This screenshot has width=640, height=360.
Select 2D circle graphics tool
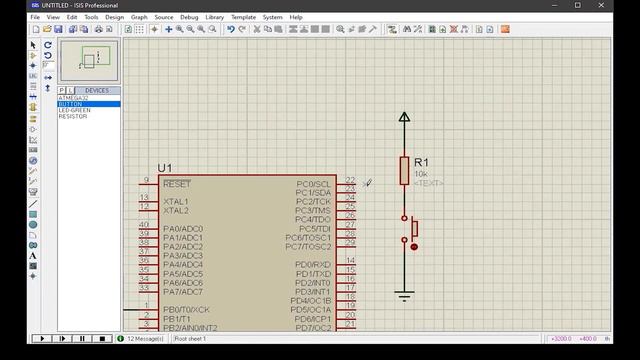(33, 225)
